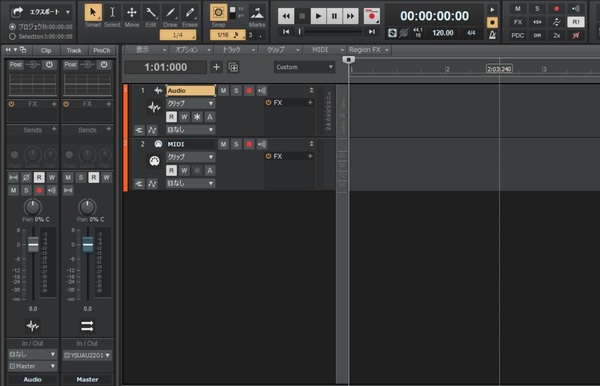
Task: Toggle global Solo in Mix module
Action: (x=537, y=9)
